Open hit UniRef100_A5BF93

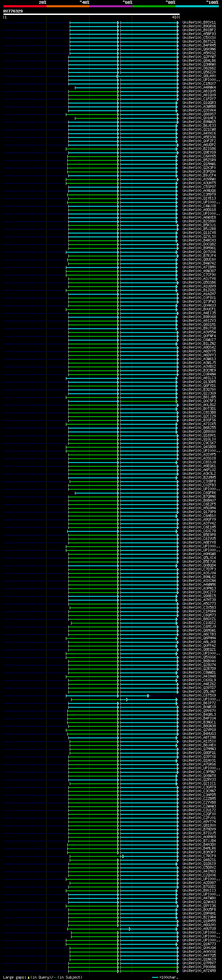(199, 34)
